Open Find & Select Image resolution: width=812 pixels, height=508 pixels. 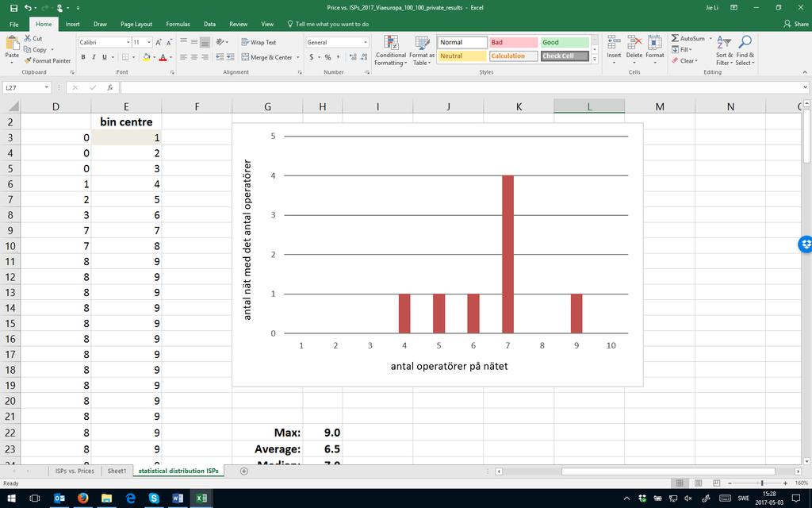point(745,50)
